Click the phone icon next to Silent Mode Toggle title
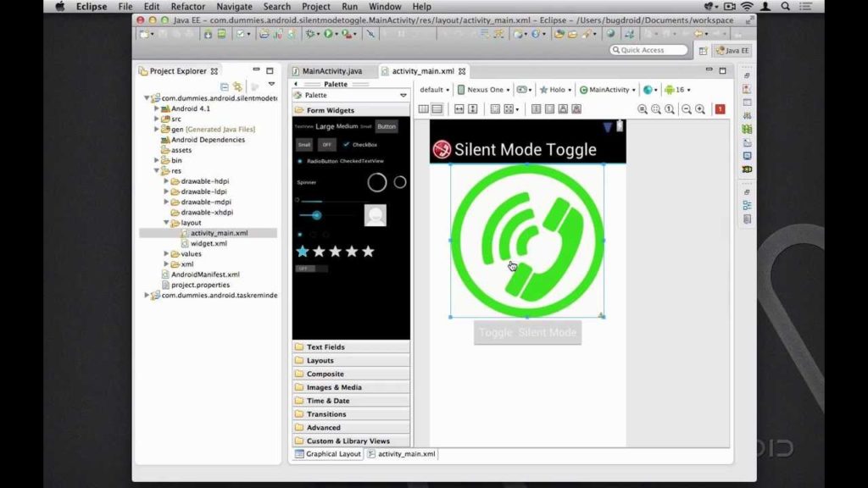The image size is (868, 488). (442, 149)
